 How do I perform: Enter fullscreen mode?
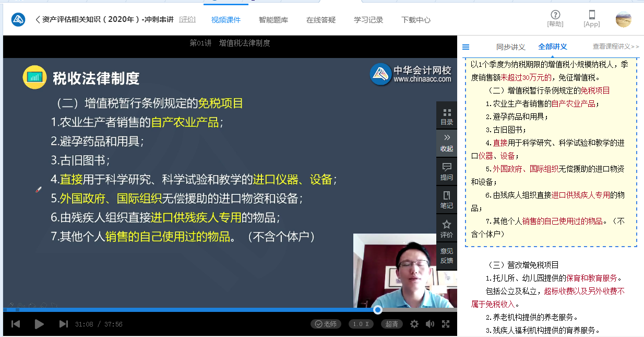[446, 324]
